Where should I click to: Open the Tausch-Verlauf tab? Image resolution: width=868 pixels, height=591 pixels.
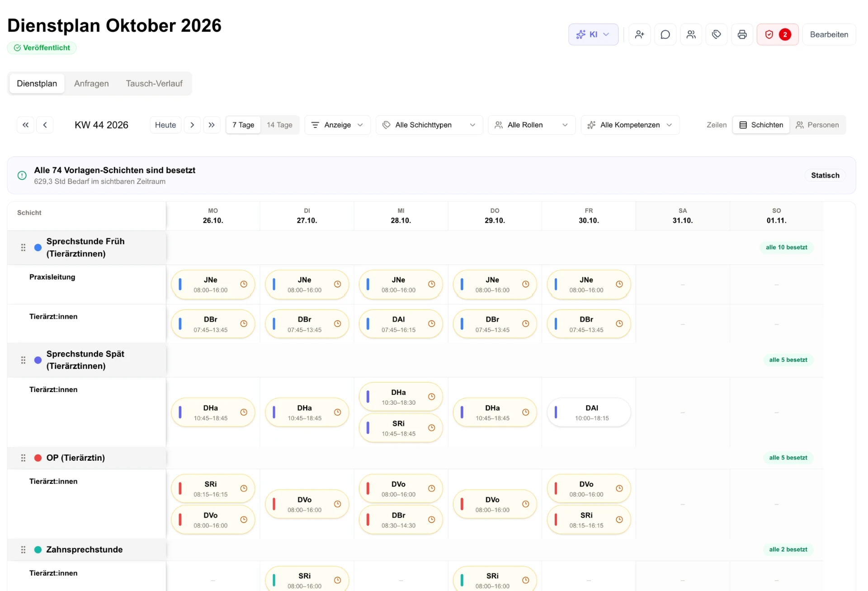pyautogui.click(x=154, y=84)
